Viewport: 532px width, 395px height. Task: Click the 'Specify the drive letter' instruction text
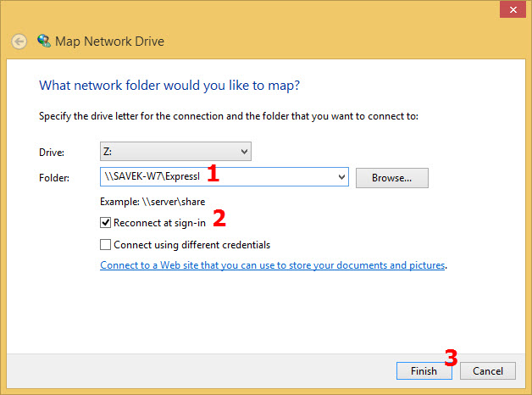(229, 116)
